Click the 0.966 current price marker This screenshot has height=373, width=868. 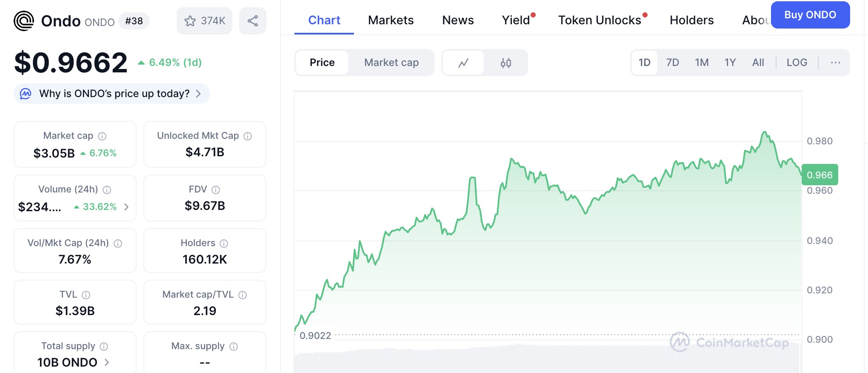coord(820,175)
